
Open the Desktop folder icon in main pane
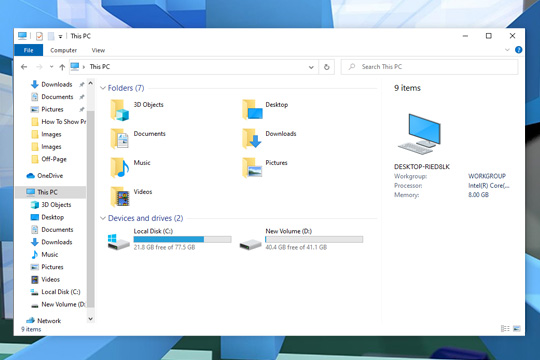[x=252, y=110]
